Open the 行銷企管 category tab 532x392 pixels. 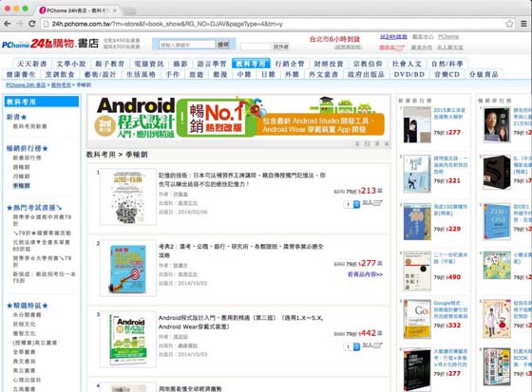tap(290, 64)
